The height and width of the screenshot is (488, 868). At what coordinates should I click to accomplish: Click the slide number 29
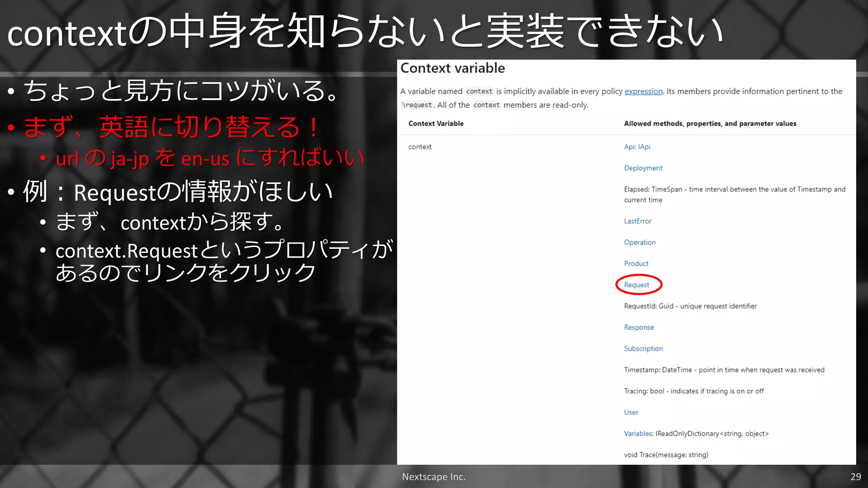[856, 477]
